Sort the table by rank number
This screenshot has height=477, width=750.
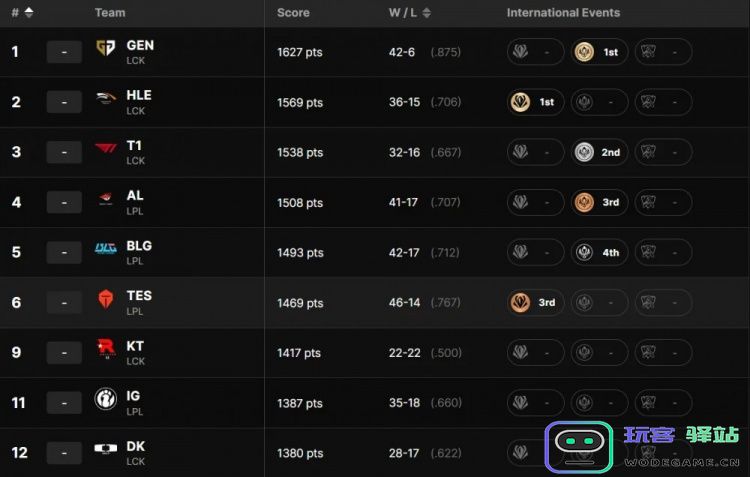(x=22, y=13)
